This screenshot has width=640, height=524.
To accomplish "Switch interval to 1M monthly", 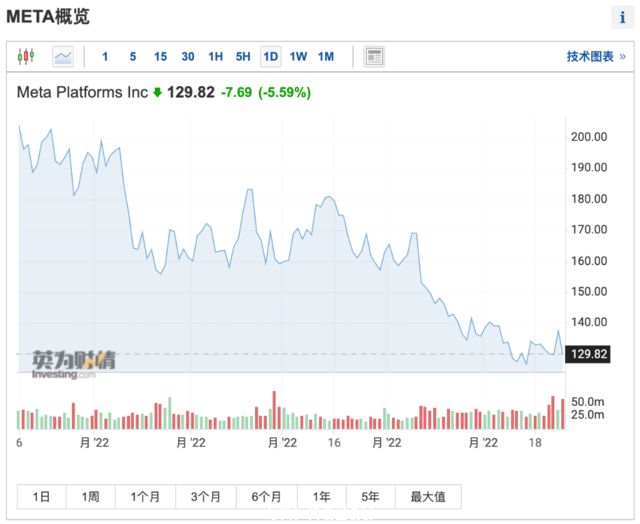I will click(326, 56).
